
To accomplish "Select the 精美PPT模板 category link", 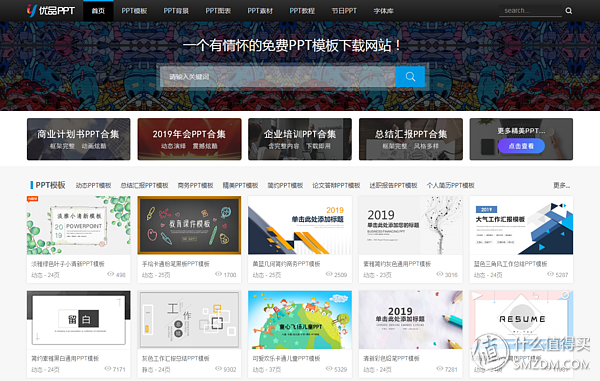I will (240, 186).
